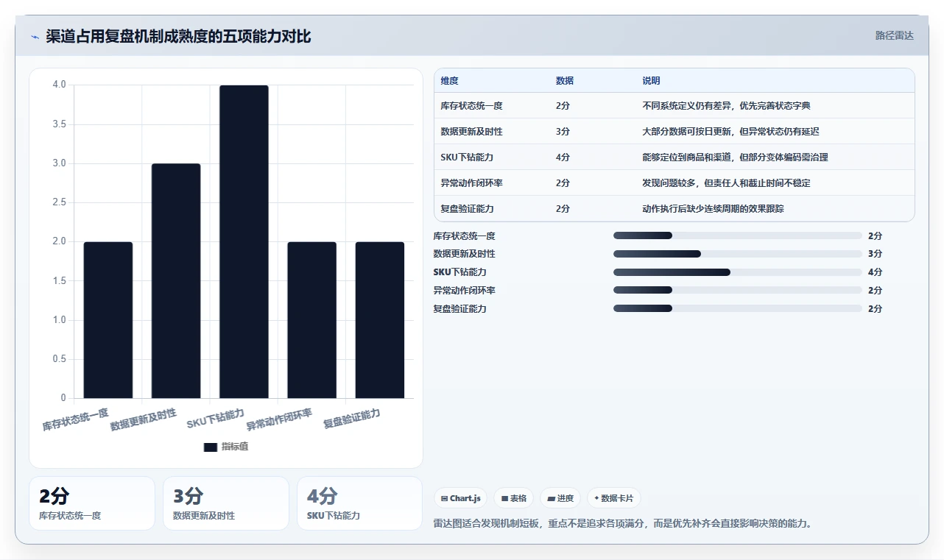Select the 进度 tag chip
The image size is (944, 560).
click(x=560, y=498)
